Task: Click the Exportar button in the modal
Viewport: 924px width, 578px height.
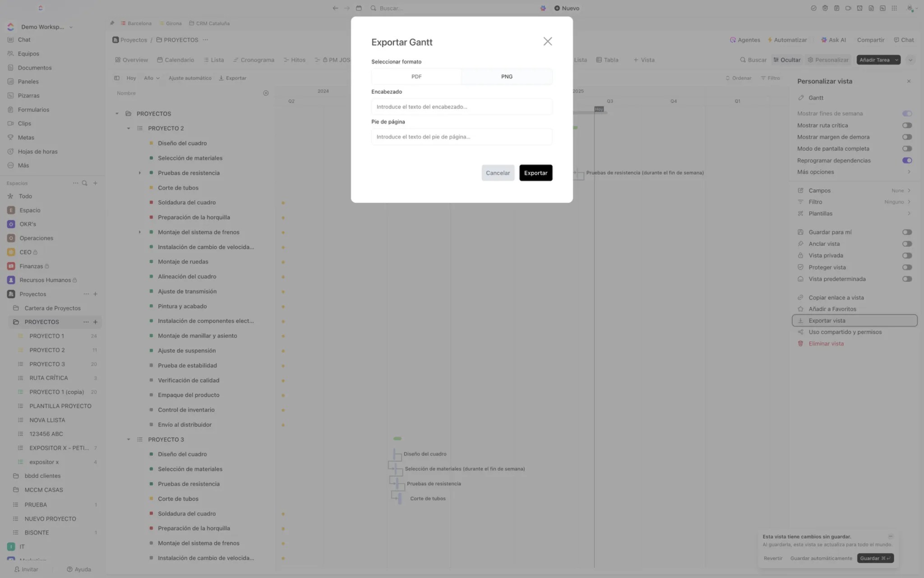Action: click(536, 172)
